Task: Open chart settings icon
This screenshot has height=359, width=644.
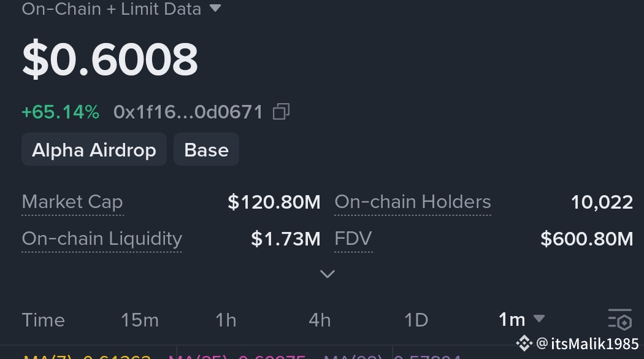Action: (x=619, y=320)
